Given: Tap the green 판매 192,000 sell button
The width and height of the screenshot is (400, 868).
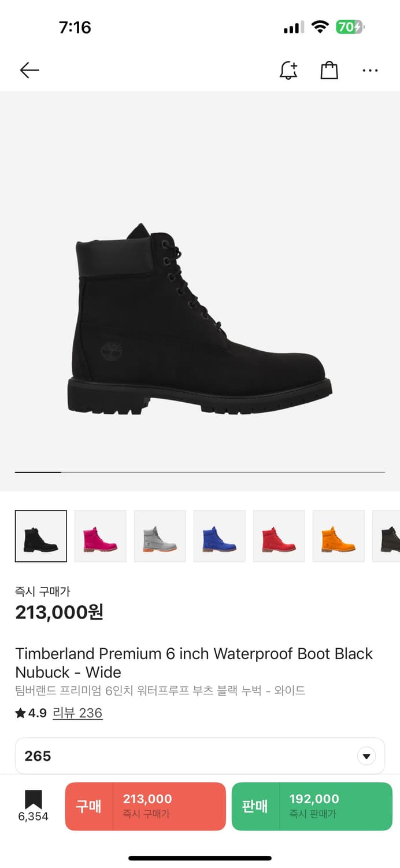Looking at the screenshot, I should coord(312,806).
